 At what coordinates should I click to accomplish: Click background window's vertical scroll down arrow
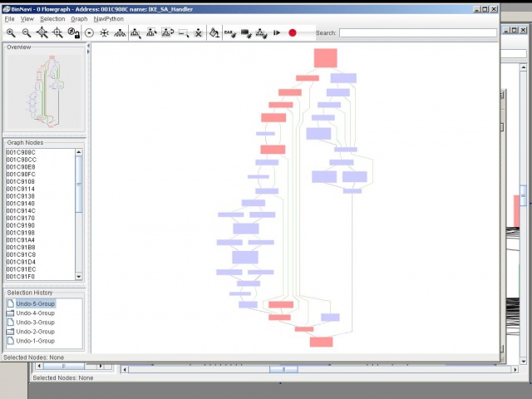(x=523, y=361)
